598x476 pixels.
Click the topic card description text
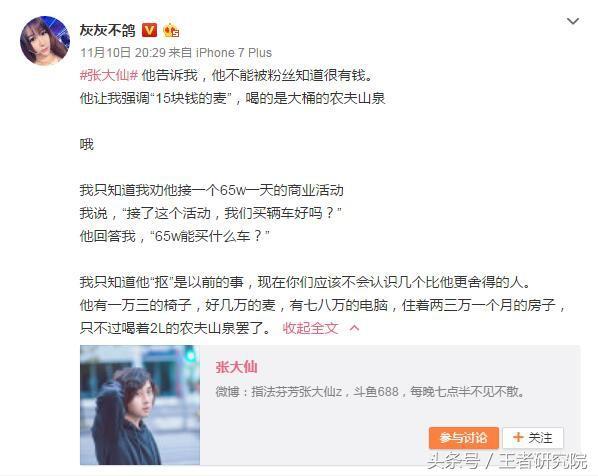click(370, 391)
